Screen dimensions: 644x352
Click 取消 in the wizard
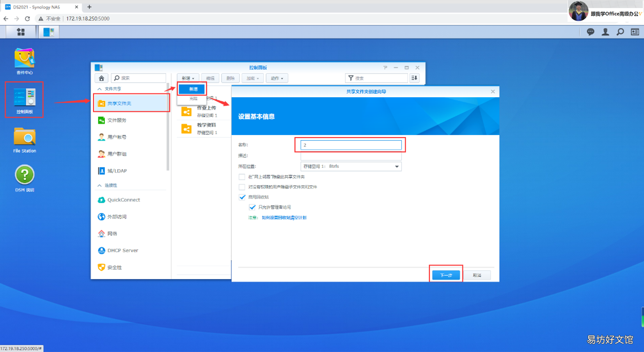[477, 275]
